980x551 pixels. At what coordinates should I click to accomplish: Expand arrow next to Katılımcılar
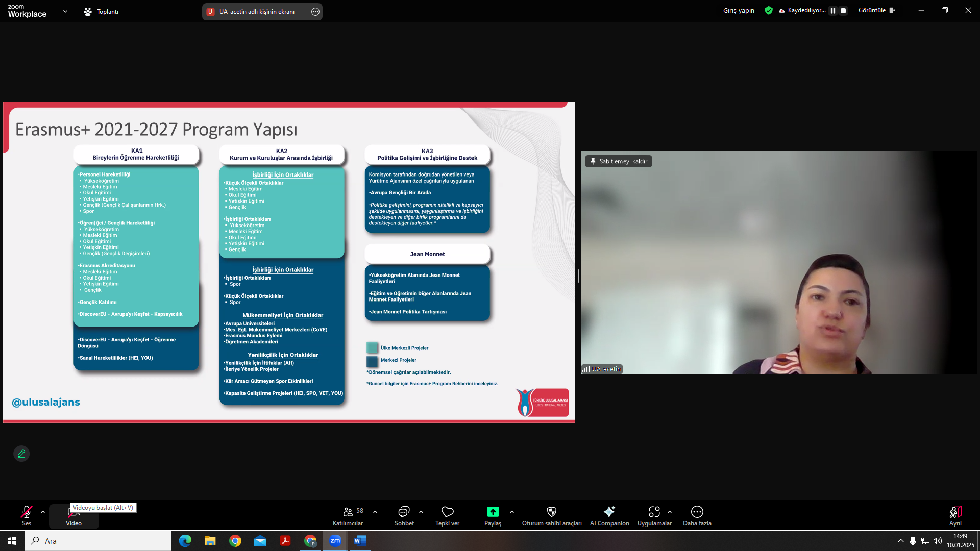375,512
